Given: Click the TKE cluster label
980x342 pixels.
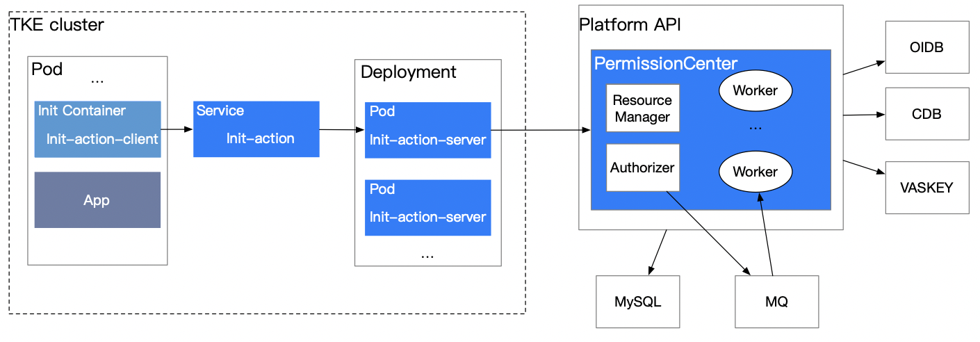Looking at the screenshot, I should [57, 25].
